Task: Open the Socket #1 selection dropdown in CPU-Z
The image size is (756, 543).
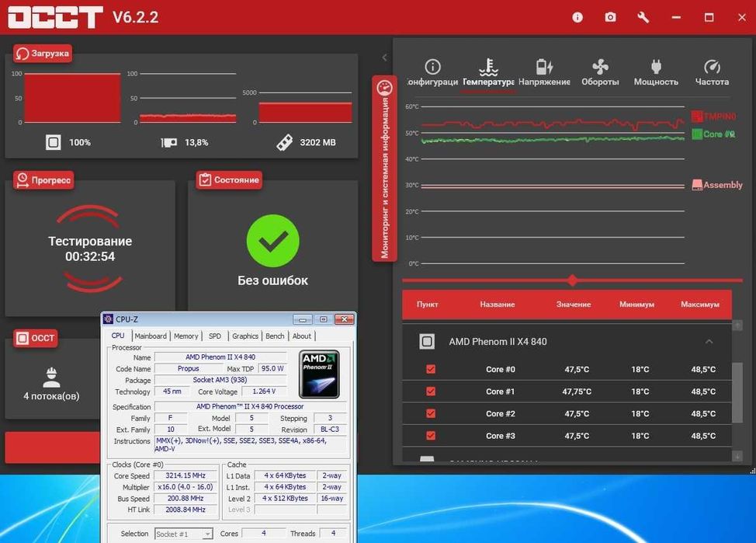Action: 184,534
